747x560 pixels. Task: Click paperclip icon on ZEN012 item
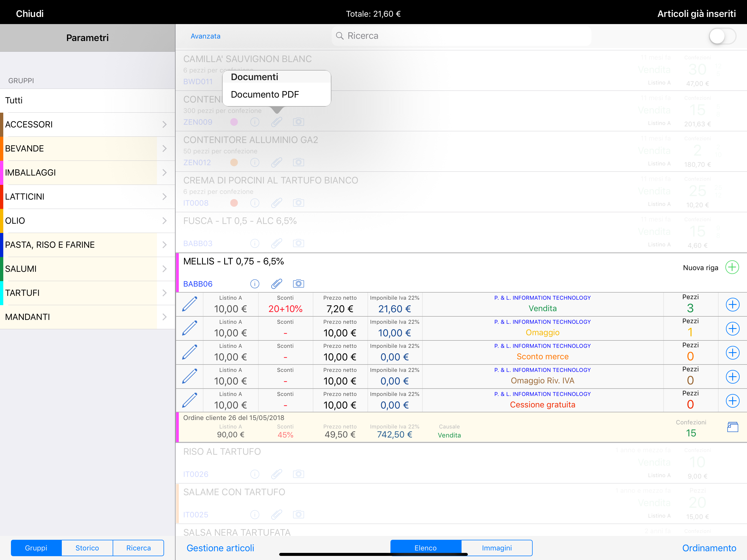point(277,162)
